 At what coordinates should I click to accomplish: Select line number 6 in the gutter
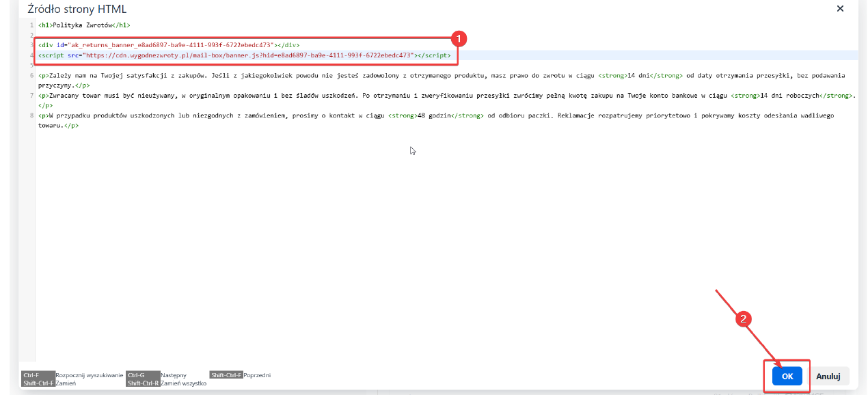click(x=31, y=76)
